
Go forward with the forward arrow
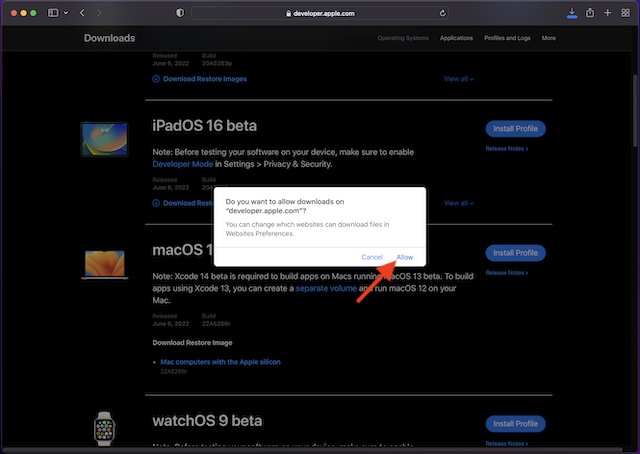pyautogui.click(x=99, y=13)
